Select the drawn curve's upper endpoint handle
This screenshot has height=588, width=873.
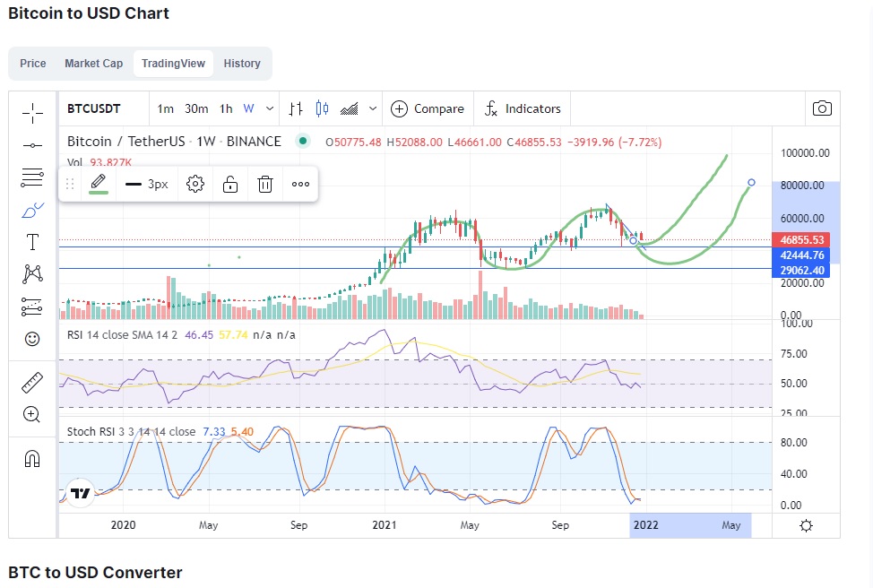click(751, 183)
